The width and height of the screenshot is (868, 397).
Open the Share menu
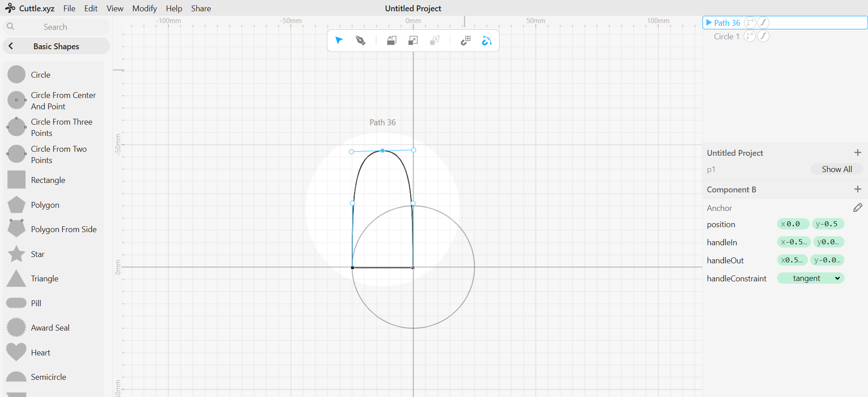201,8
